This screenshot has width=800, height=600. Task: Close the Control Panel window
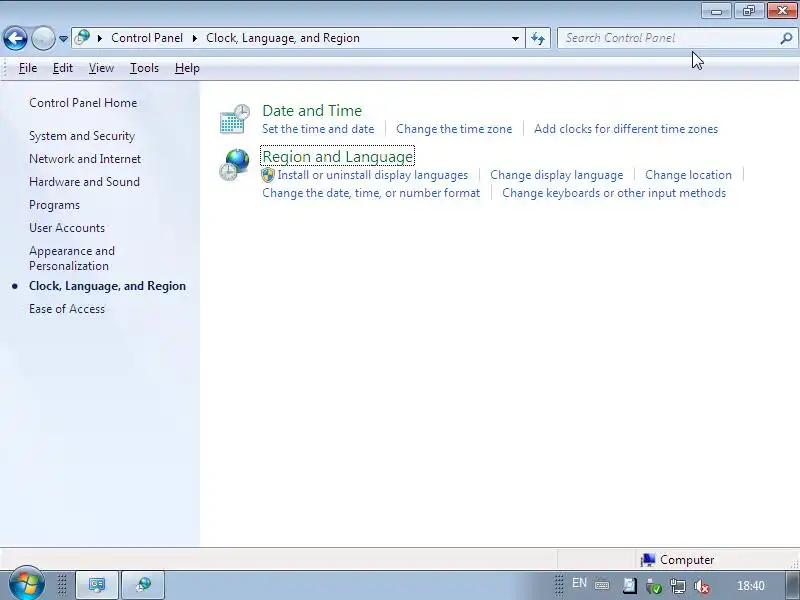(782, 11)
